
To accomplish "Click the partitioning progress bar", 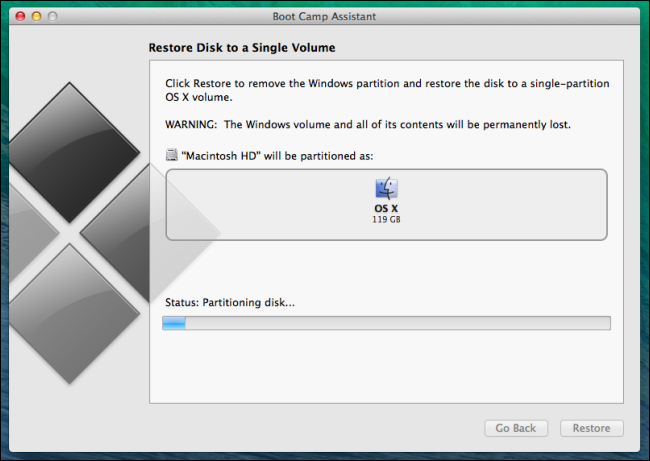I will pyautogui.click(x=386, y=323).
